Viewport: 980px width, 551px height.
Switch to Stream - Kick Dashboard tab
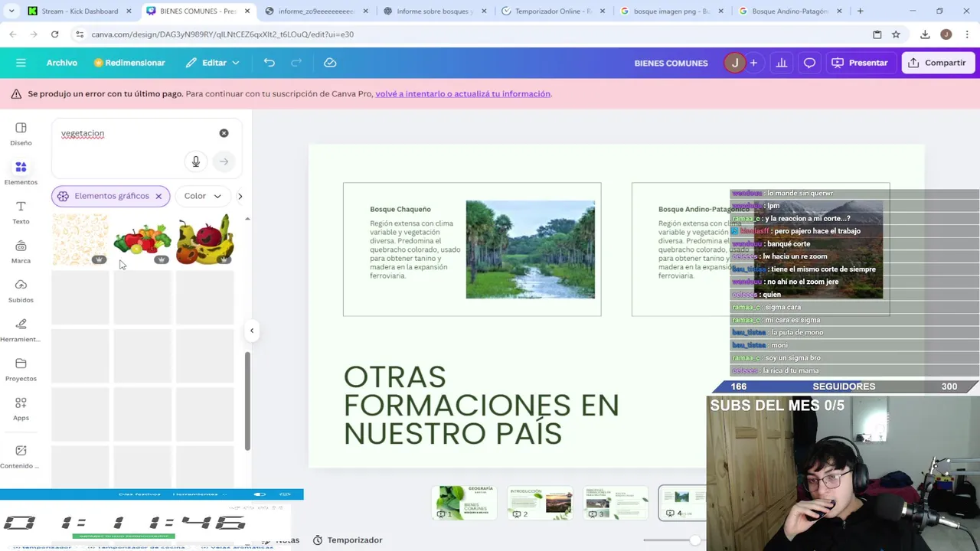[x=80, y=11]
